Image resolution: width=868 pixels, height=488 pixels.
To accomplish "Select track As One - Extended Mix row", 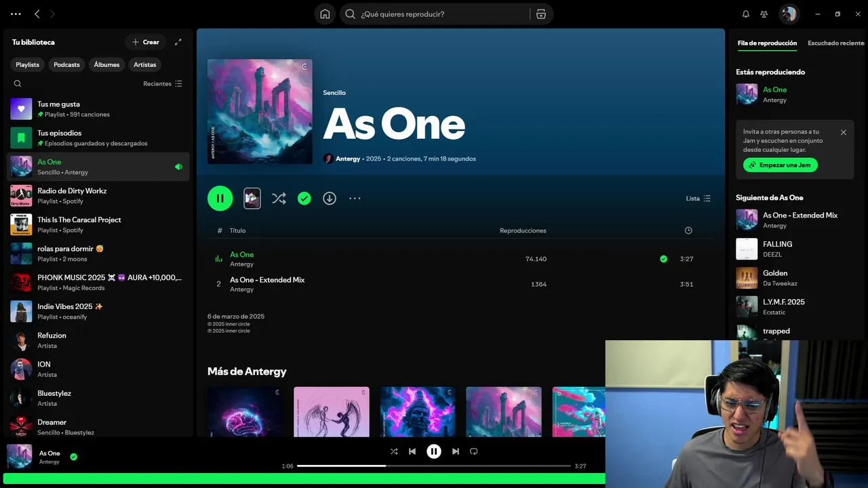I will pos(460,284).
